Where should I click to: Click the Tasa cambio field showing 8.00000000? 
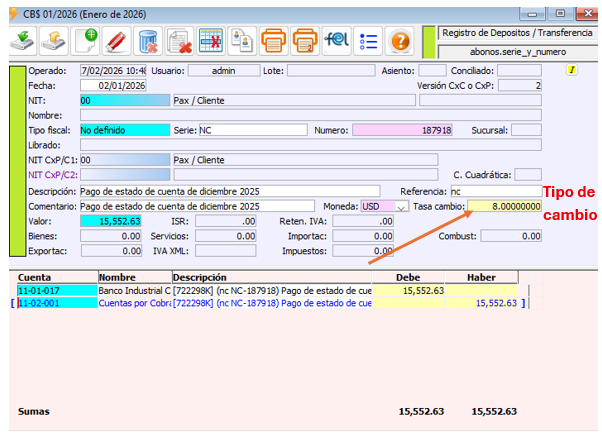coord(504,206)
